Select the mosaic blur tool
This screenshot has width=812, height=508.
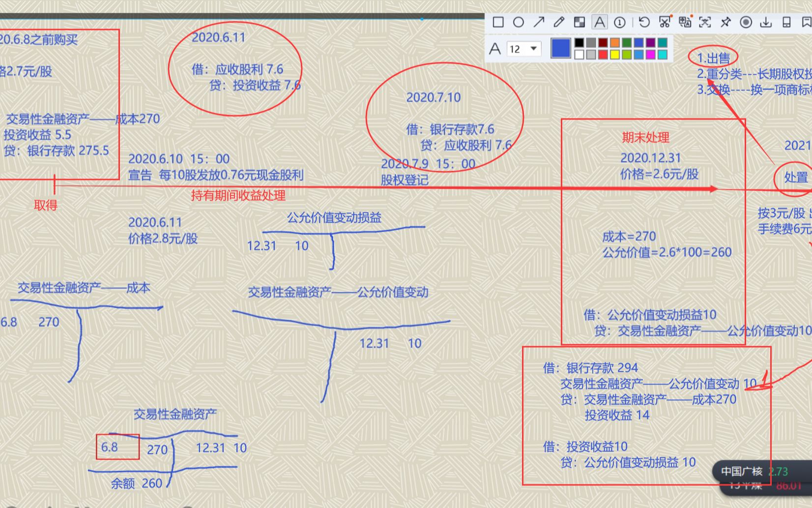[580, 22]
